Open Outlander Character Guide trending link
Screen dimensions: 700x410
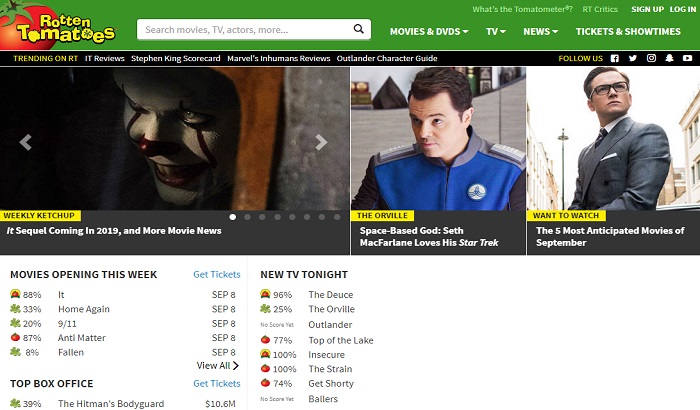(x=387, y=58)
